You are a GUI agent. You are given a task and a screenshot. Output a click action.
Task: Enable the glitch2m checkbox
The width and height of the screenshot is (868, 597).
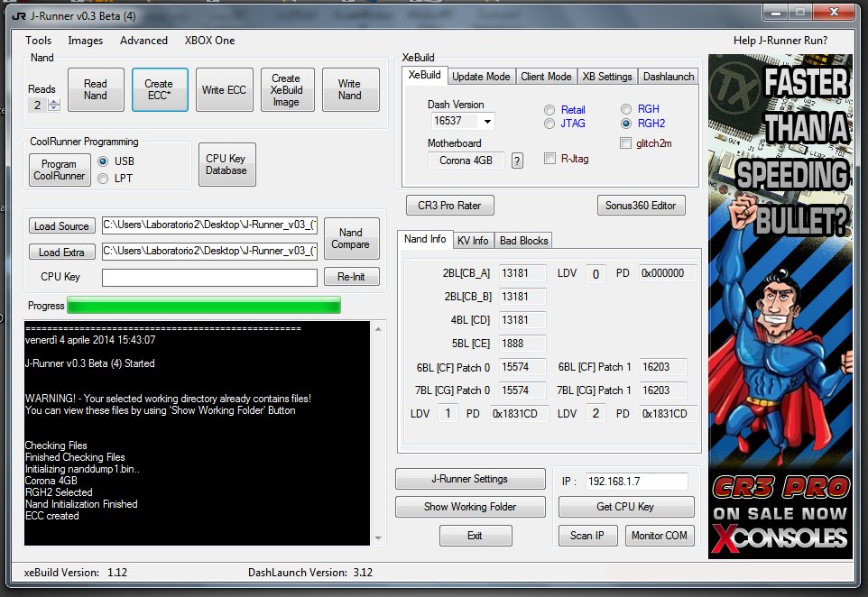tap(626, 143)
